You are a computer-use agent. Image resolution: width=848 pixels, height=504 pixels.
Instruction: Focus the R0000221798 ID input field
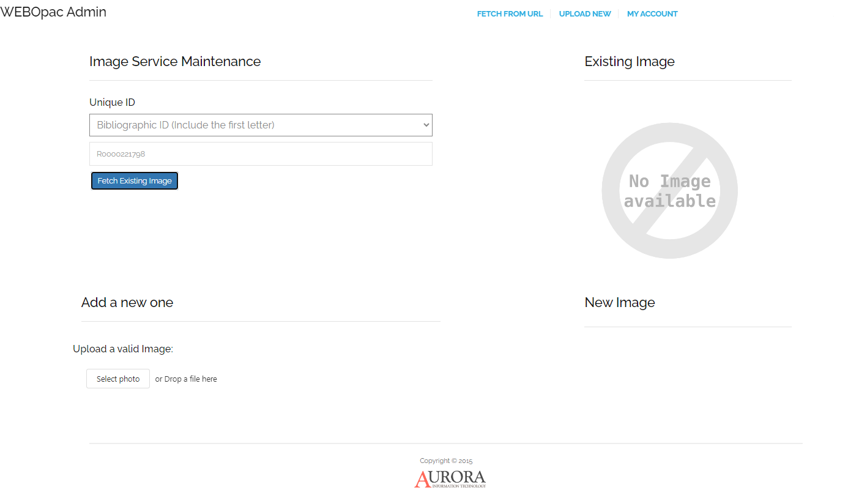tap(261, 154)
